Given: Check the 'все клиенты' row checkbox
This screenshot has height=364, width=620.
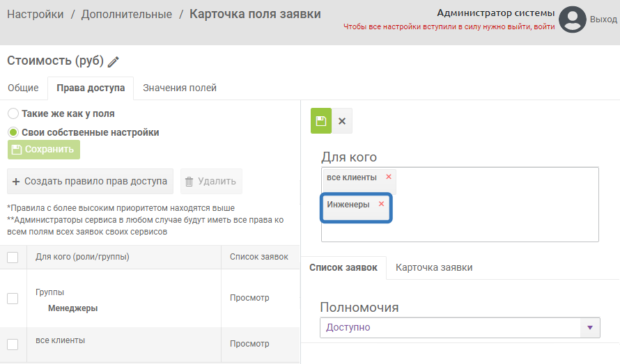Looking at the screenshot, I should (13, 344).
